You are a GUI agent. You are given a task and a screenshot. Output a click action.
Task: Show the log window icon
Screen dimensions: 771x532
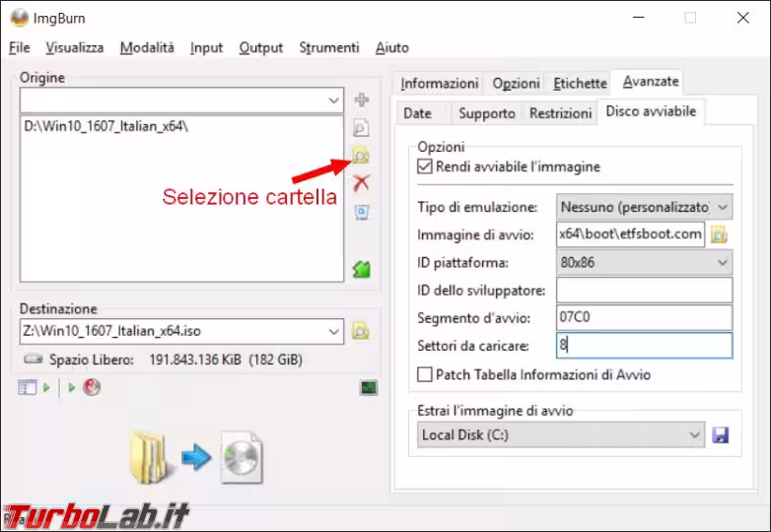point(369,387)
